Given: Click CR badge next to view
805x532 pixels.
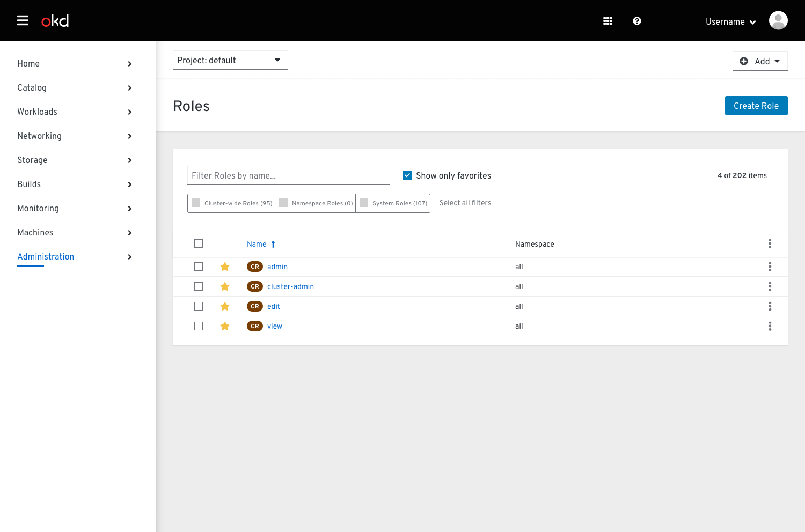Looking at the screenshot, I should (x=255, y=326).
